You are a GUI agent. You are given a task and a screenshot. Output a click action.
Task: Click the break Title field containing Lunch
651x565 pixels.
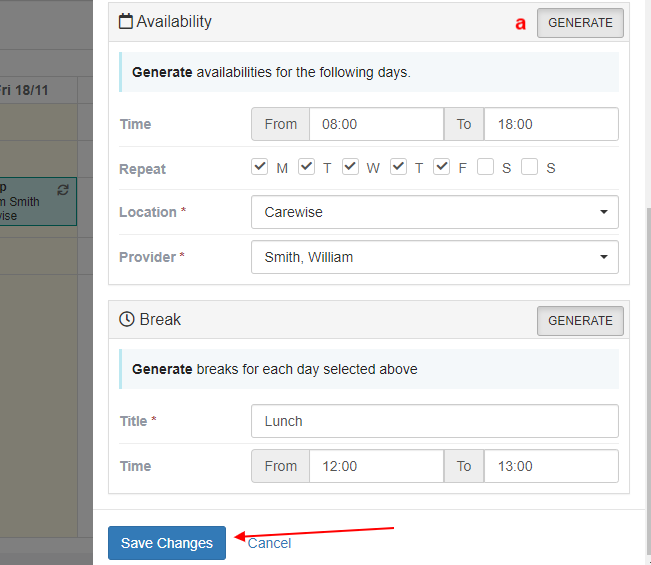[435, 421]
